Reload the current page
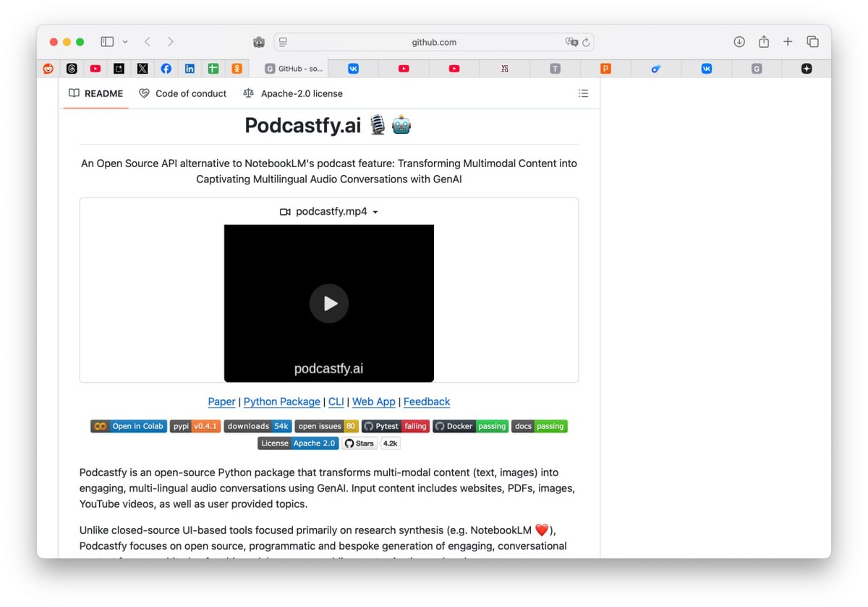This screenshot has height=607, width=868. tap(586, 42)
